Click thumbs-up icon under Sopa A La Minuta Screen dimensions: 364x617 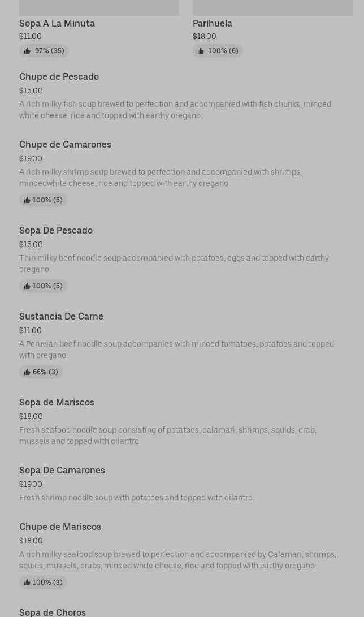[27, 51]
